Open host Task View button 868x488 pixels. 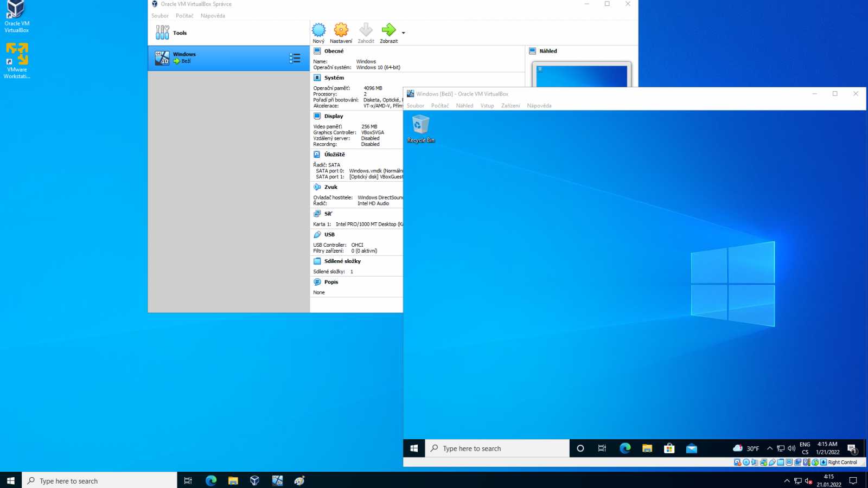188,480
